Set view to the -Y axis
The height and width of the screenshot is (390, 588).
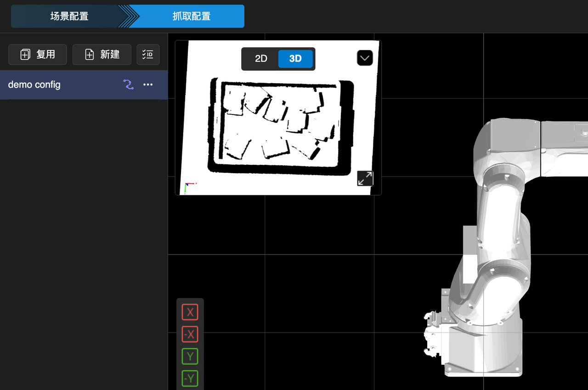[x=190, y=379]
